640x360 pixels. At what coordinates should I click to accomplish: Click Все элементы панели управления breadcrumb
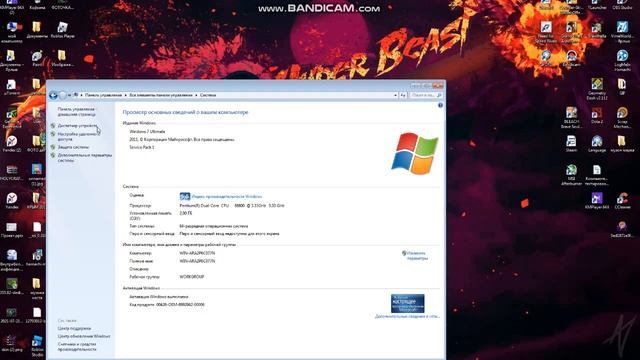point(161,95)
